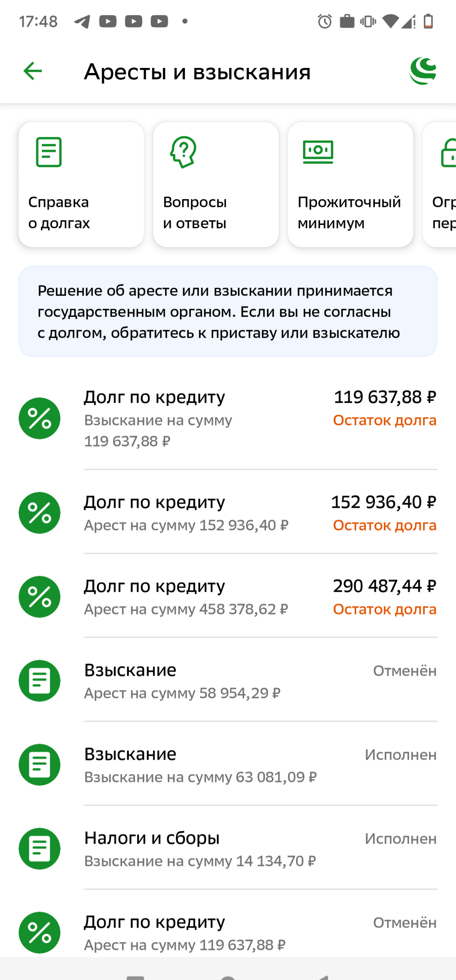Tap percent icon of 152 936,40 ₽ arrest
The height and width of the screenshot is (980, 456).
(40, 513)
